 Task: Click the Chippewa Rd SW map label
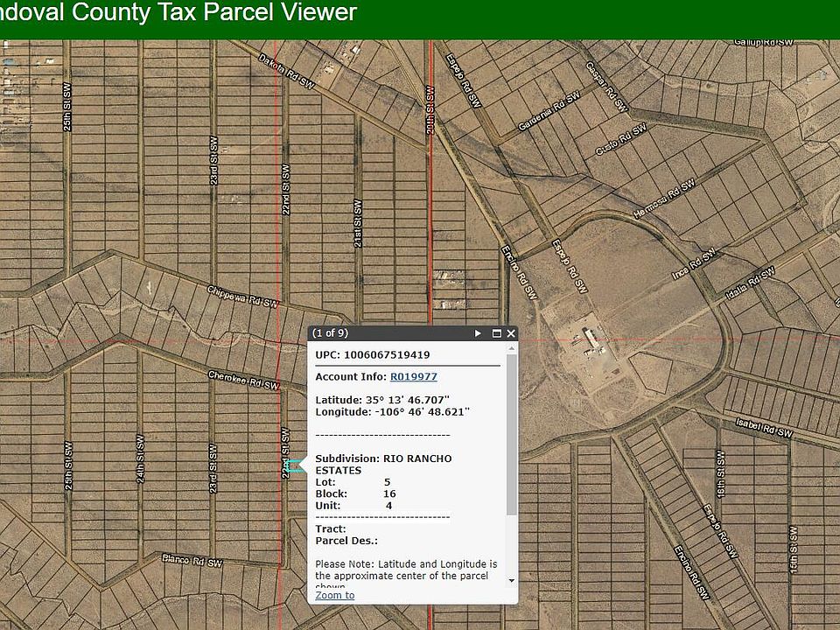point(242,297)
